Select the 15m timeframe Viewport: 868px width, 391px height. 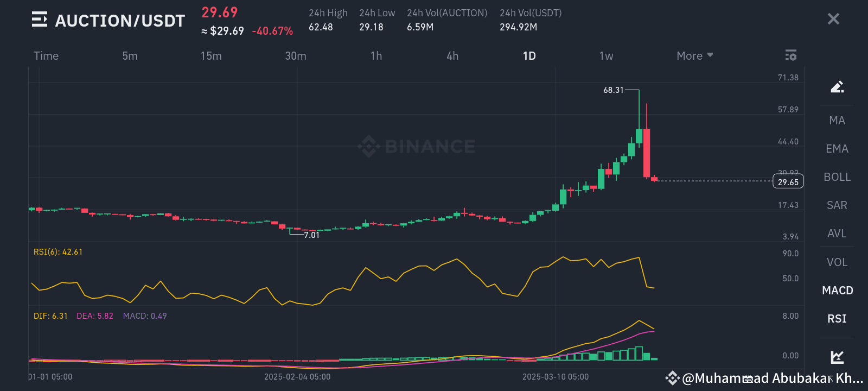coord(211,56)
